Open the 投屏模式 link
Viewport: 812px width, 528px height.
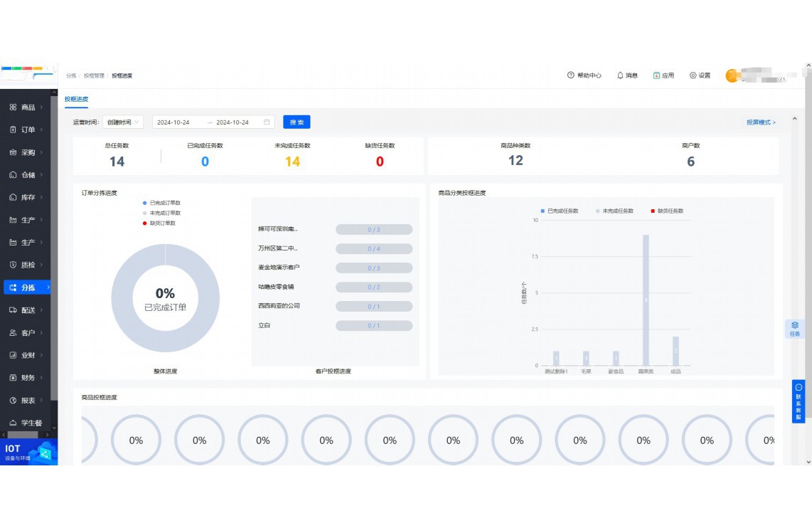click(761, 122)
